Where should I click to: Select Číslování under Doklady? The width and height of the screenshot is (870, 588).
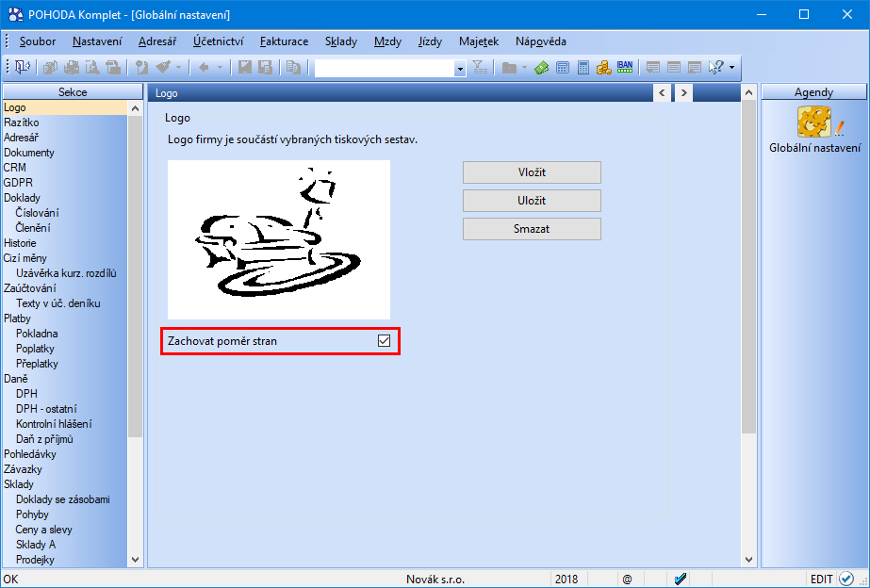tap(37, 213)
